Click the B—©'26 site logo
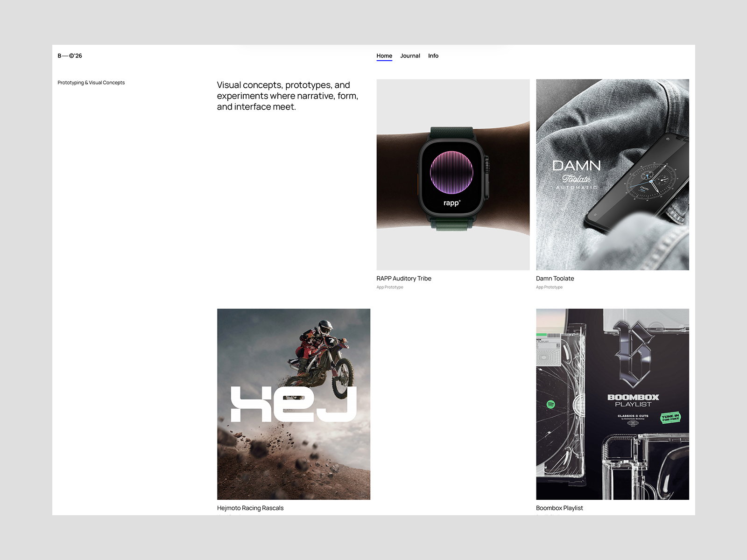Image resolution: width=747 pixels, height=560 pixels. point(70,56)
